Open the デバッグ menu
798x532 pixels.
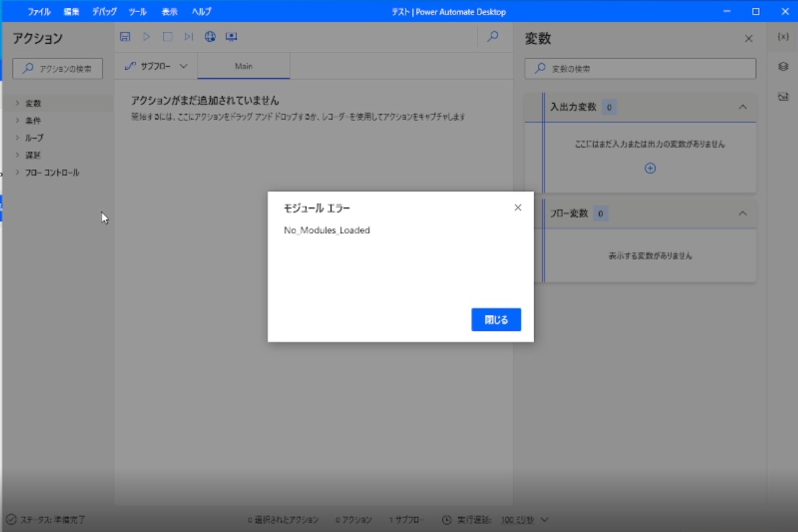pos(104,11)
